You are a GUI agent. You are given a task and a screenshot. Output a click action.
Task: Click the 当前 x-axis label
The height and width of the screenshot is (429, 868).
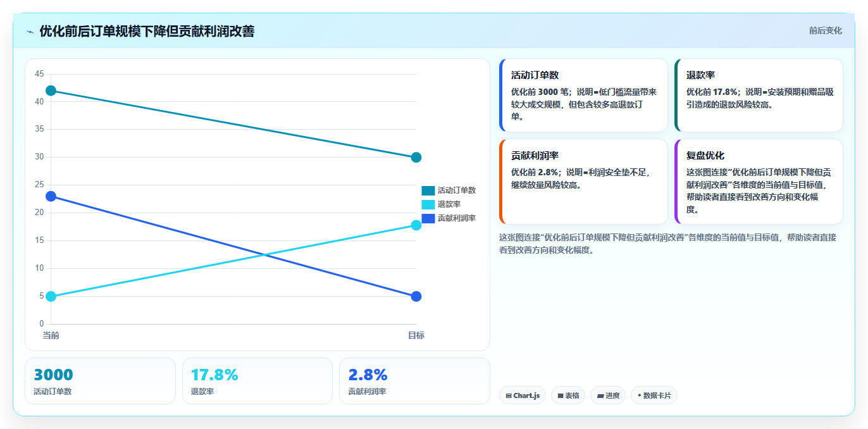pyautogui.click(x=51, y=335)
